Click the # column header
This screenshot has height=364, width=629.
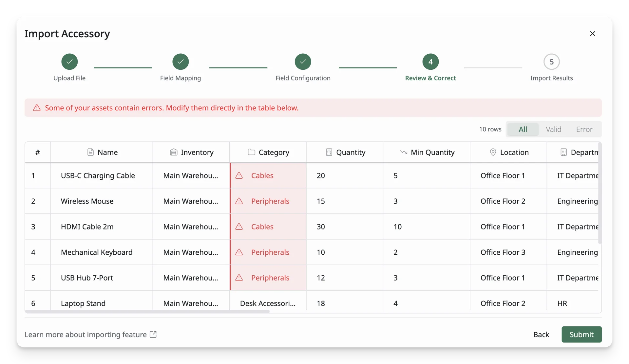coord(38,152)
